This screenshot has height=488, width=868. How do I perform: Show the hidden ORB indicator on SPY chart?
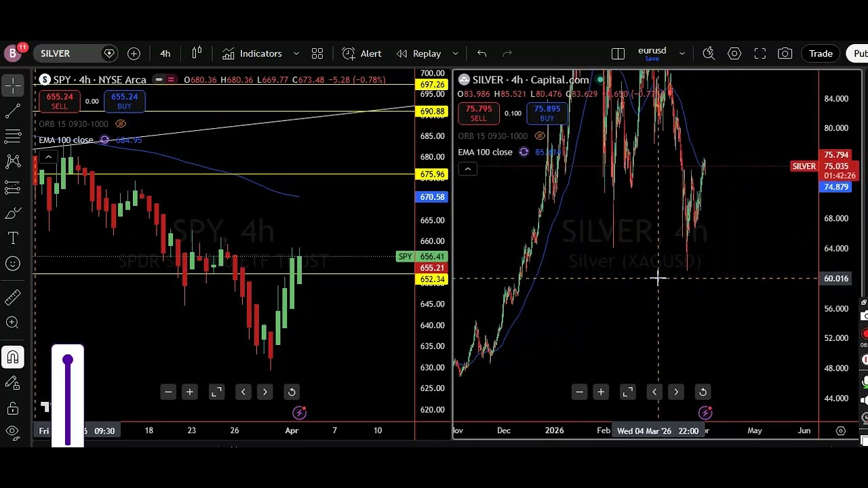[x=121, y=124]
